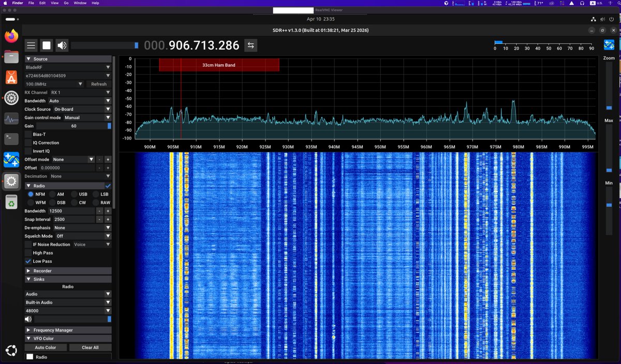The width and height of the screenshot is (621, 364).
Task: Open the Edit menu
Action: 42,3
